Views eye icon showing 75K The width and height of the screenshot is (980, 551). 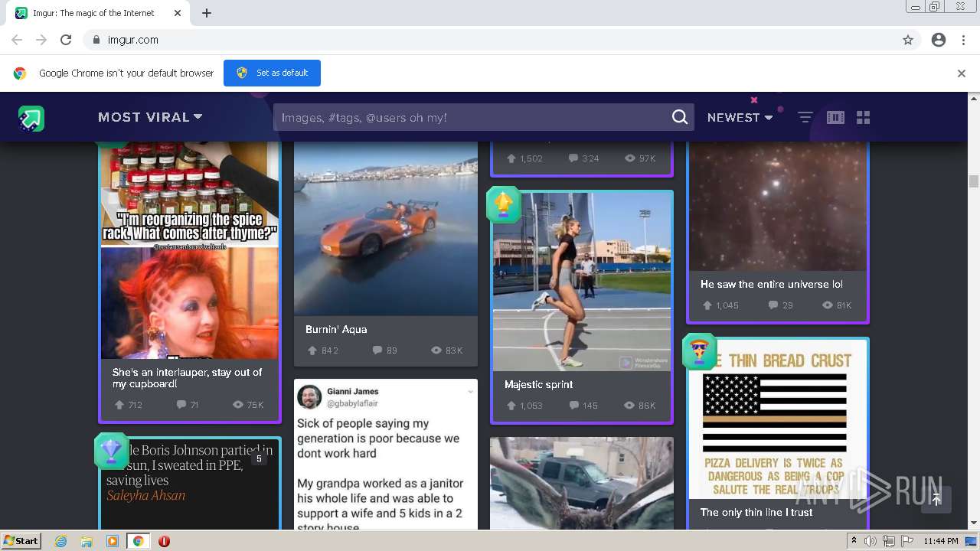pyautogui.click(x=237, y=405)
